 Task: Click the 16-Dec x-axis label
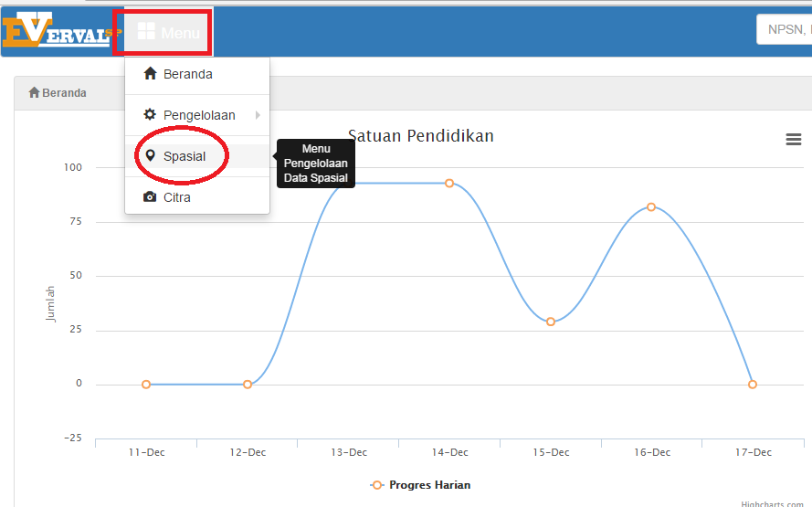click(652, 452)
